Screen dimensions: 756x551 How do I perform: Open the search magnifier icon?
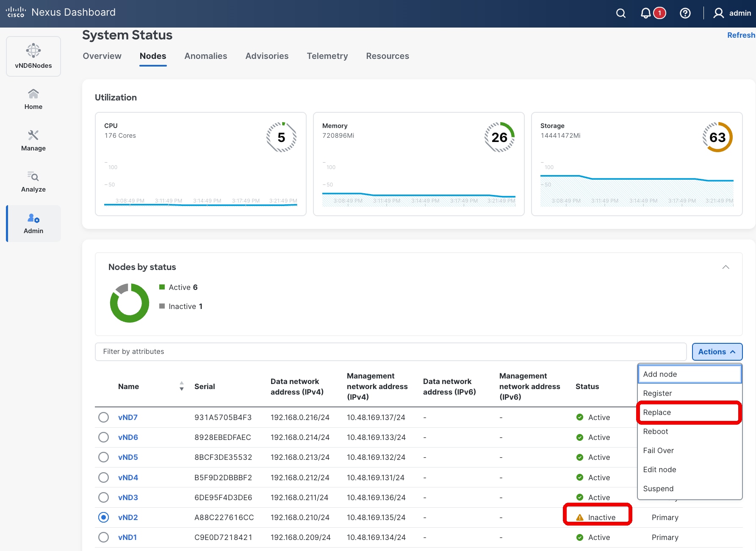coord(621,13)
